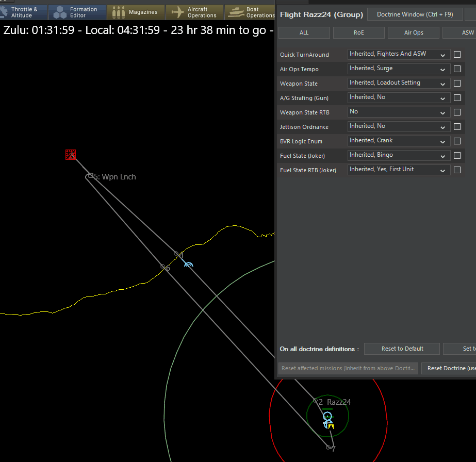
Task: Toggle the Quick TurnAround checkbox
Action: coord(457,54)
